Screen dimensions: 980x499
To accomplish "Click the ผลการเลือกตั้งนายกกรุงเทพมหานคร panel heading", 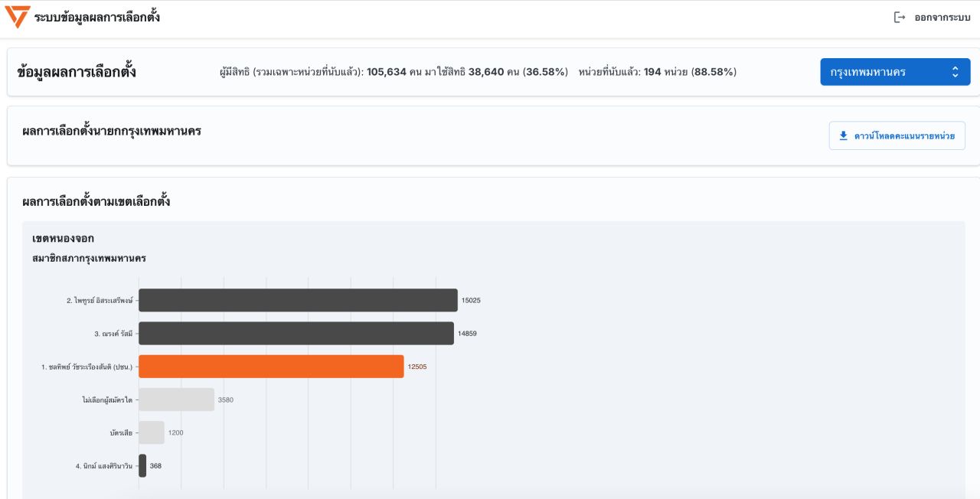I will [x=112, y=131].
